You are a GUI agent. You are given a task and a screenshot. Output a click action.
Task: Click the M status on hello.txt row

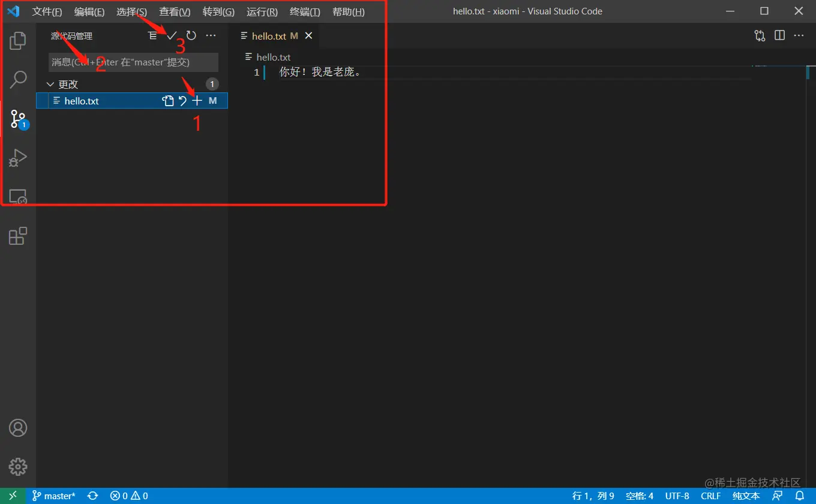point(213,101)
